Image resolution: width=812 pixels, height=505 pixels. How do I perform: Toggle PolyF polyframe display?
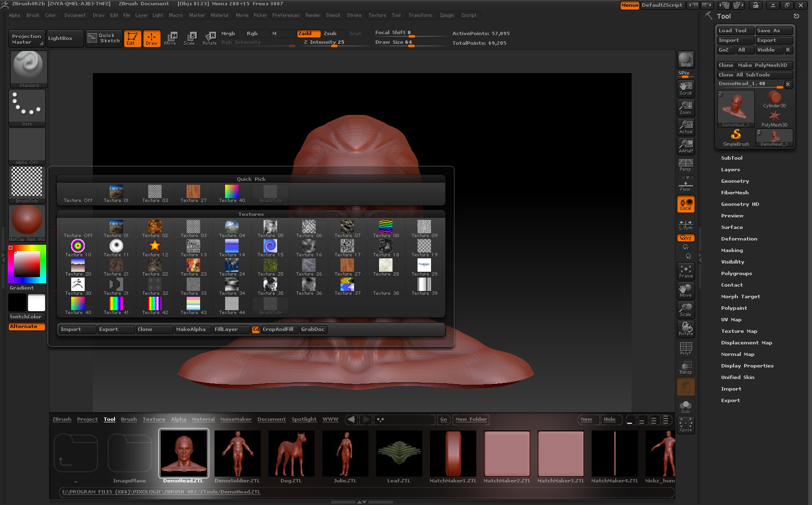pos(686,348)
